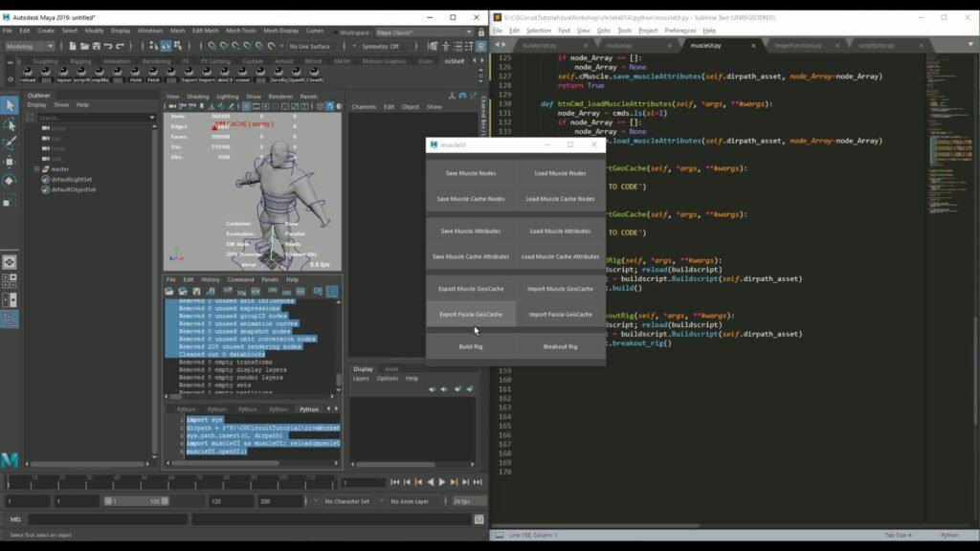The height and width of the screenshot is (551, 980).
Task: Run the 'reload' shelf script icon
Action: click(x=28, y=75)
